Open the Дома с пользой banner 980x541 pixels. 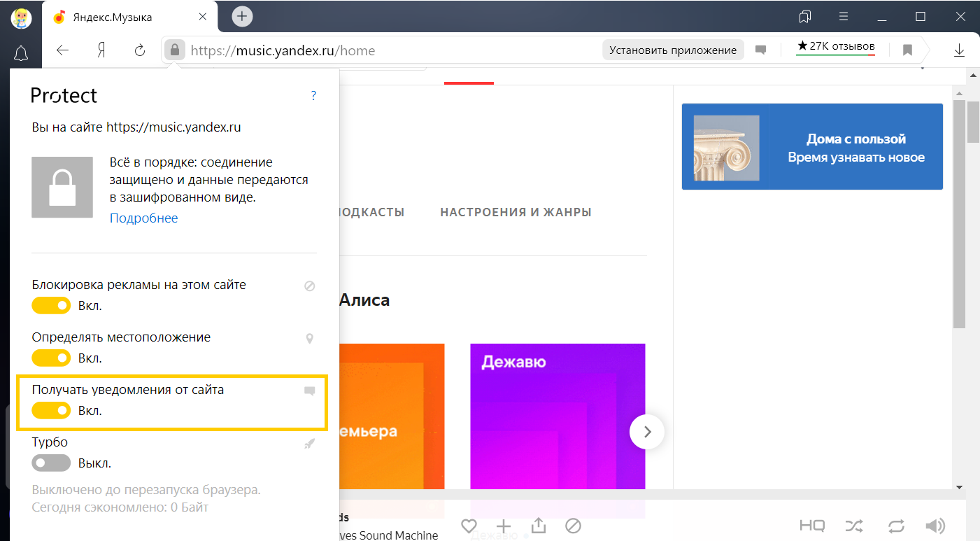tap(812, 146)
